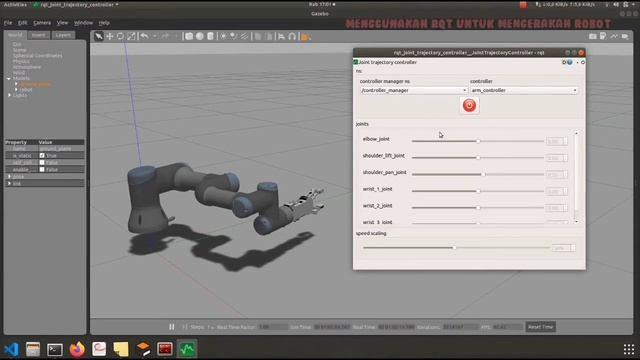The height and width of the screenshot is (360, 640).
Task: Click the elbow_joint slider handle
Action: [x=478, y=141]
